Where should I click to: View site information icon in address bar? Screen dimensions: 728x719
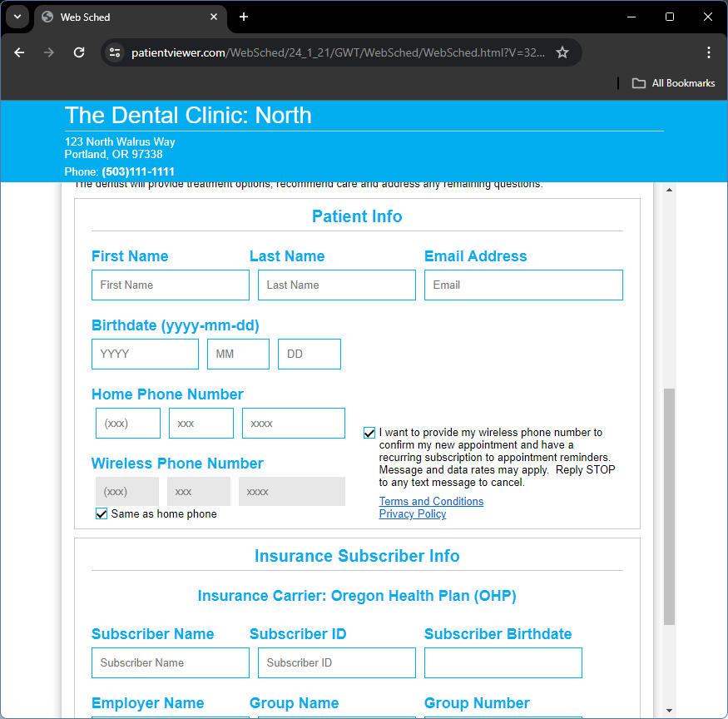116,52
